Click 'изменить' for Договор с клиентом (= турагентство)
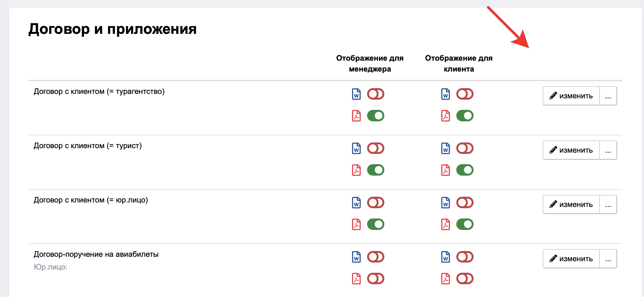Screen dimensions: 644x297 tap(571, 96)
